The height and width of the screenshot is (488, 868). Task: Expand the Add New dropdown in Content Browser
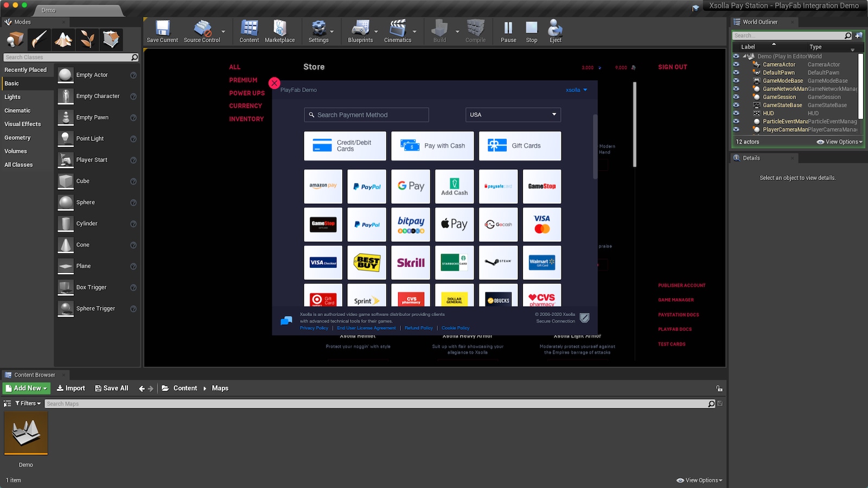coord(27,388)
